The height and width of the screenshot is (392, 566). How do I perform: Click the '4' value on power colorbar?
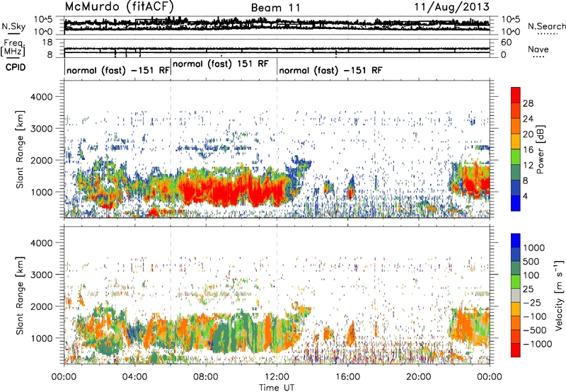pyautogui.click(x=525, y=196)
